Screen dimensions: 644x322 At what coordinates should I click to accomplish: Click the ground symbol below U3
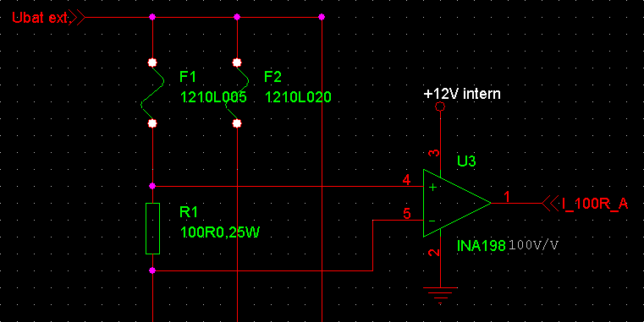pyautogui.click(x=440, y=295)
